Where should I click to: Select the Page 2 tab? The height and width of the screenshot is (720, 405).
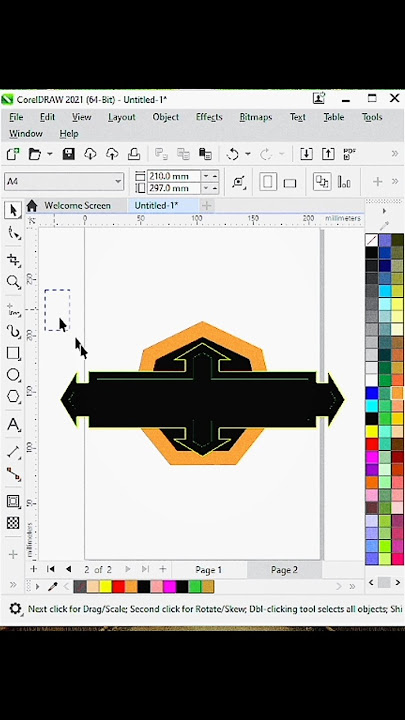[284, 570]
